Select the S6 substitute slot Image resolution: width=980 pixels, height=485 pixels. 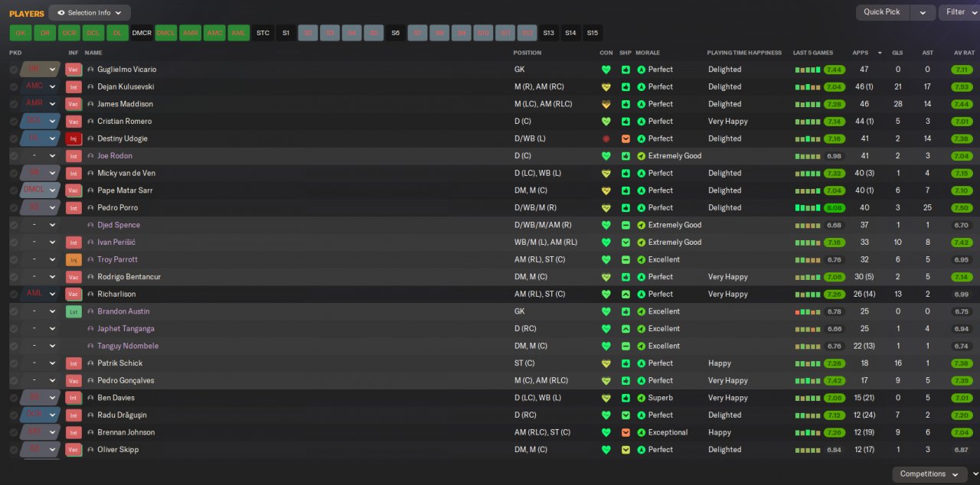(395, 33)
